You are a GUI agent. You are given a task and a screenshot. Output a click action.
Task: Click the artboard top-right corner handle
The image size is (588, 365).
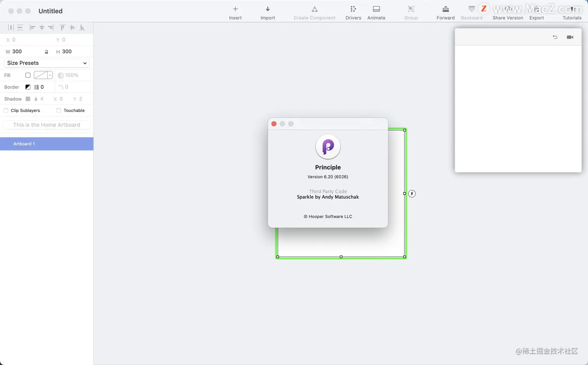coord(405,130)
